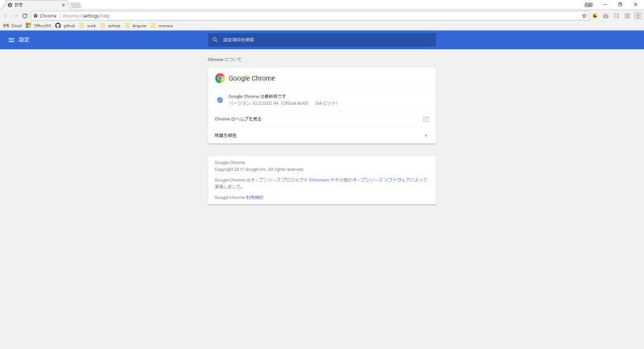Select the Settings browser tab
The height and width of the screenshot is (349, 644).
click(35, 5)
